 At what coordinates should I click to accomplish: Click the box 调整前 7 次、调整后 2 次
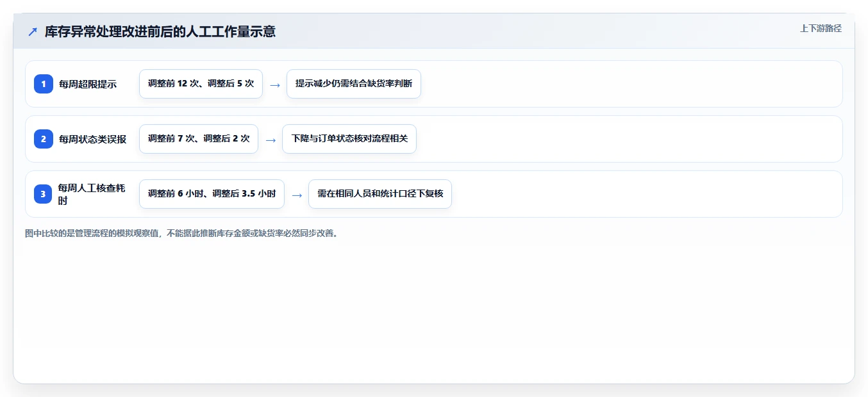tap(199, 139)
